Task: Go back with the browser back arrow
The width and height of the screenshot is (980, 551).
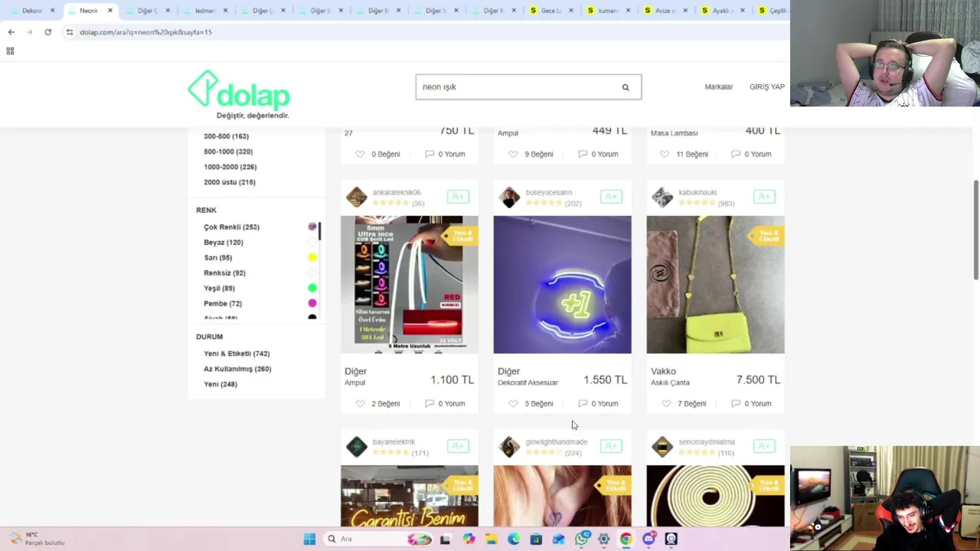Action: coord(11,32)
